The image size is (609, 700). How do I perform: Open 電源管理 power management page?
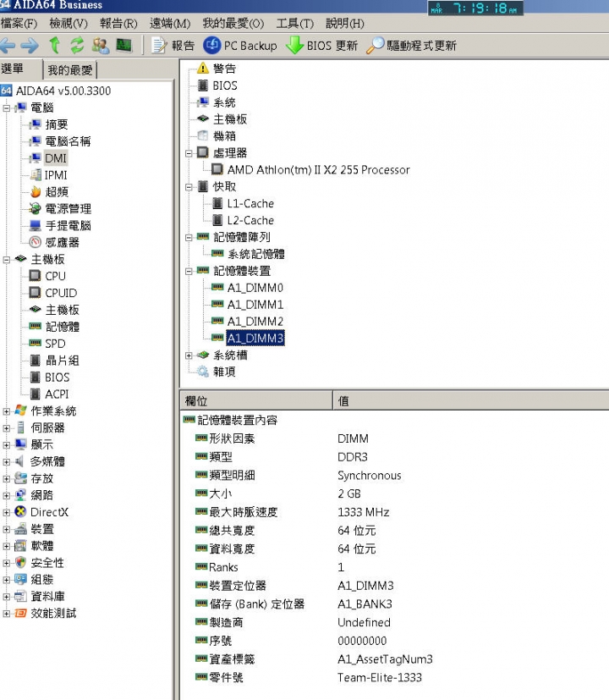pyautogui.click(x=68, y=208)
